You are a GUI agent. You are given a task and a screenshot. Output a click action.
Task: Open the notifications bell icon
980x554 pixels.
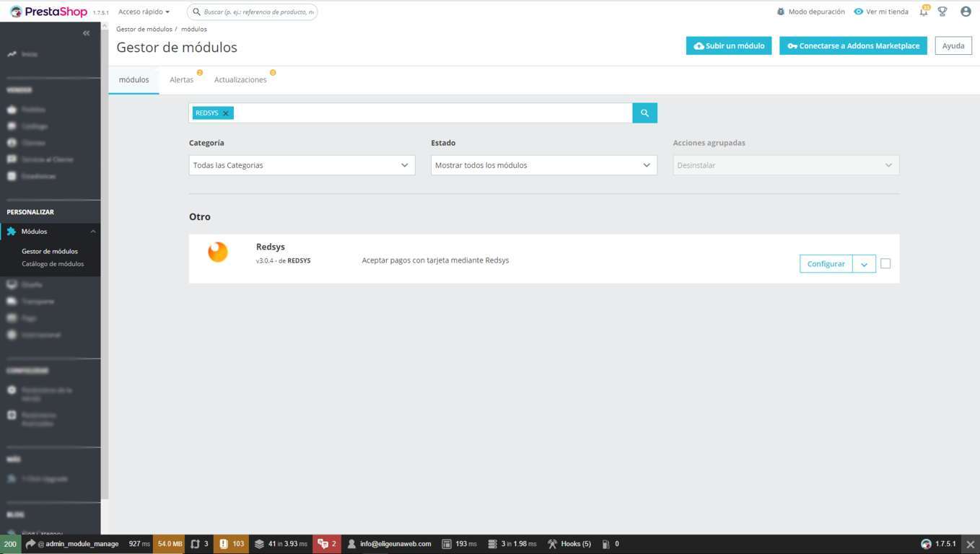click(x=923, y=12)
